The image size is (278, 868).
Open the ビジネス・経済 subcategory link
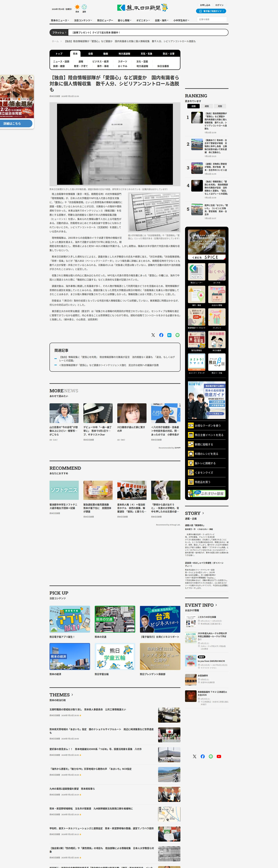pyautogui.click(x=100, y=62)
